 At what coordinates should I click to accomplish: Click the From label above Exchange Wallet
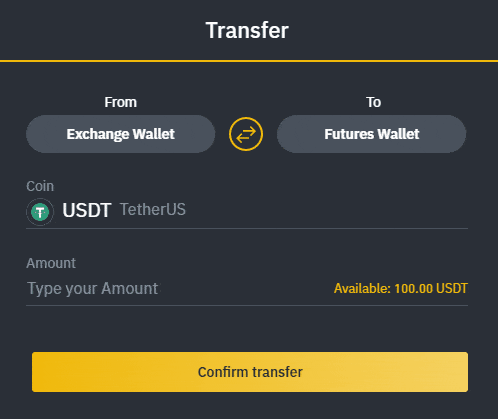120,102
